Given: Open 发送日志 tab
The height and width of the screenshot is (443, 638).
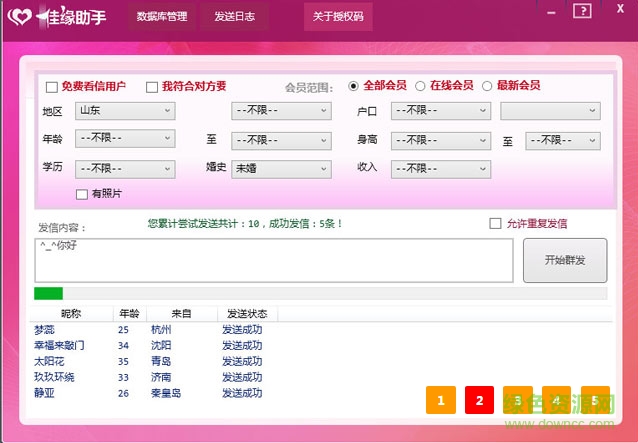Looking at the screenshot, I should coord(234,16).
